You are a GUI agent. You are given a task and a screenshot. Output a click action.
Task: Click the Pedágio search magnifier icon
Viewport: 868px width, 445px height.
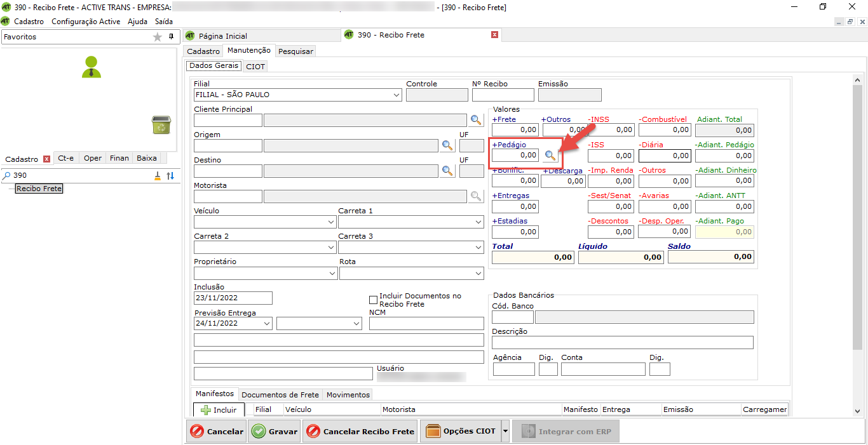click(x=550, y=155)
